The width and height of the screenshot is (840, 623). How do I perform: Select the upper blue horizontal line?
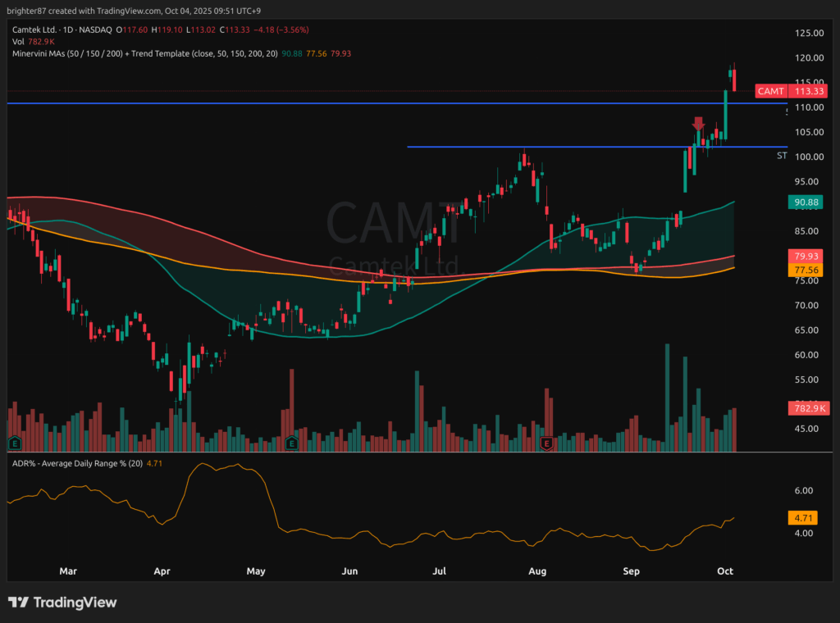tap(328, 103)
